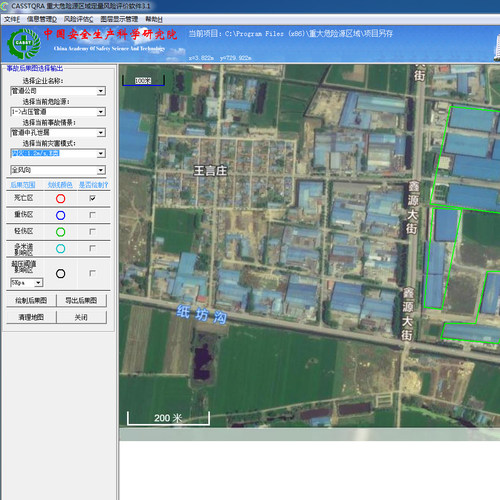
Task: Open the 风险评估 menu
Action: [78, 19]
